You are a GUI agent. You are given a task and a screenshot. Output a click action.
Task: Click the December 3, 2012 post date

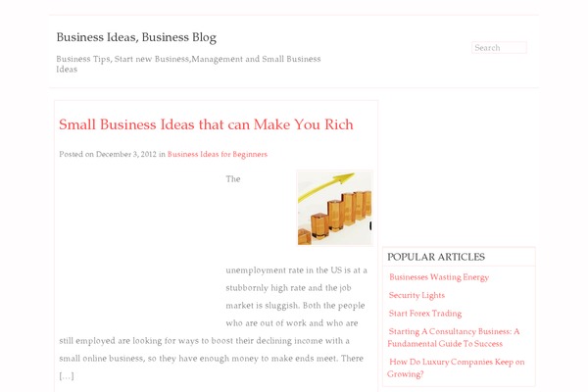(x=126, y=154)
